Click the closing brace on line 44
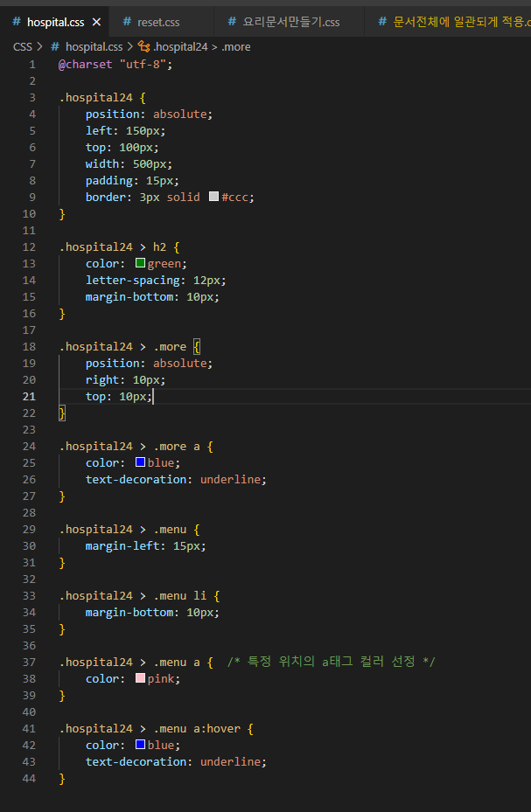 click(62, 778)
